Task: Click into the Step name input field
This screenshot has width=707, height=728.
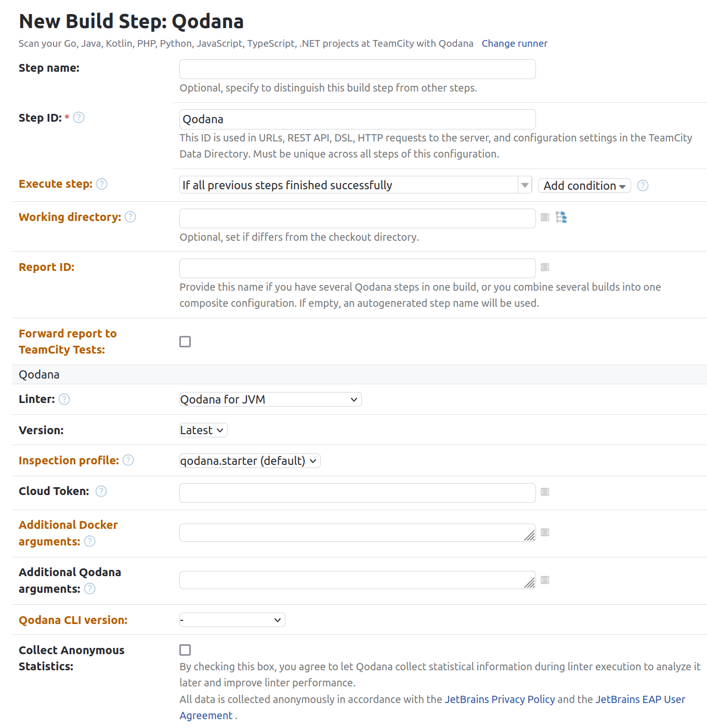Action: click(x=357, y=69)
